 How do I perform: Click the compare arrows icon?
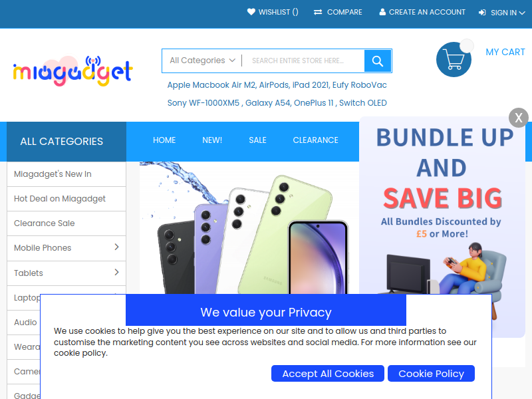(318, 12)
